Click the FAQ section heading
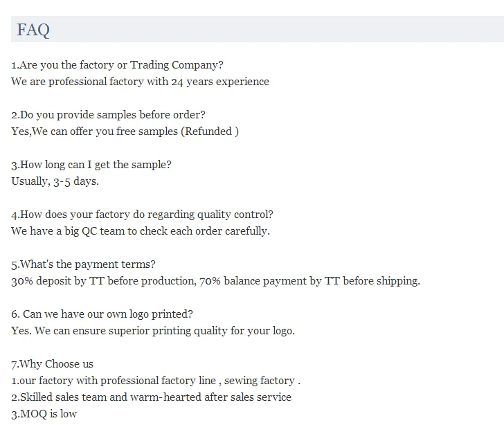Screen dimensions: 504x425 click(x=33, y=30)
